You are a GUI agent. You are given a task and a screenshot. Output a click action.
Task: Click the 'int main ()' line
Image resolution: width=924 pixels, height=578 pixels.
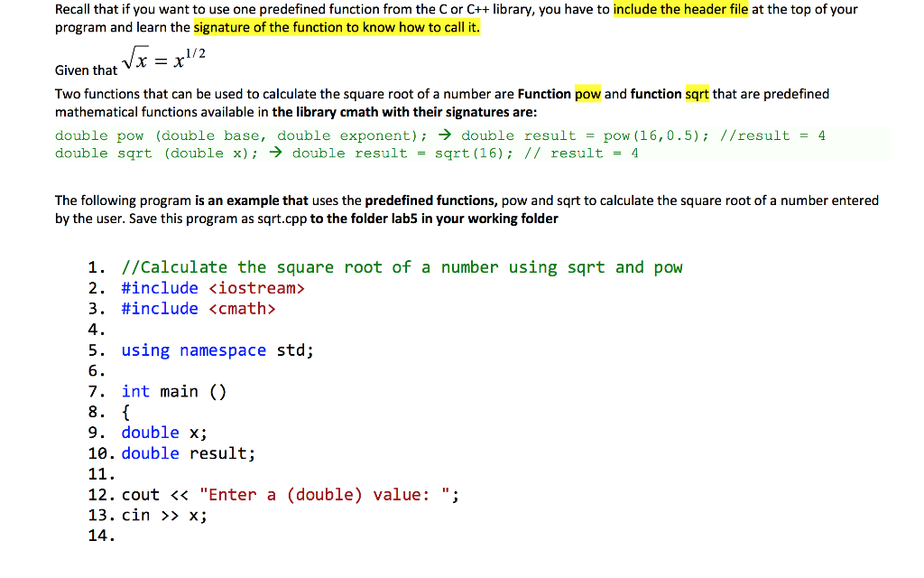coord(173,391)
